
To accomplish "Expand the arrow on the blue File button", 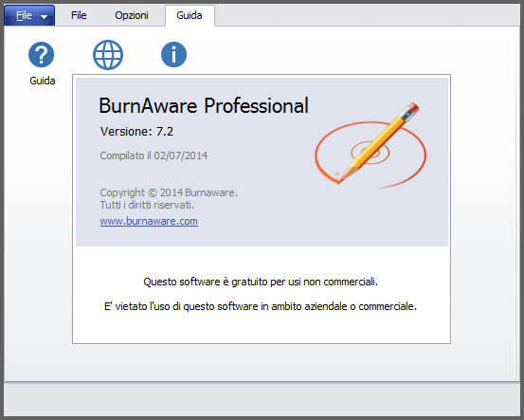I will [x=44, y=16].
